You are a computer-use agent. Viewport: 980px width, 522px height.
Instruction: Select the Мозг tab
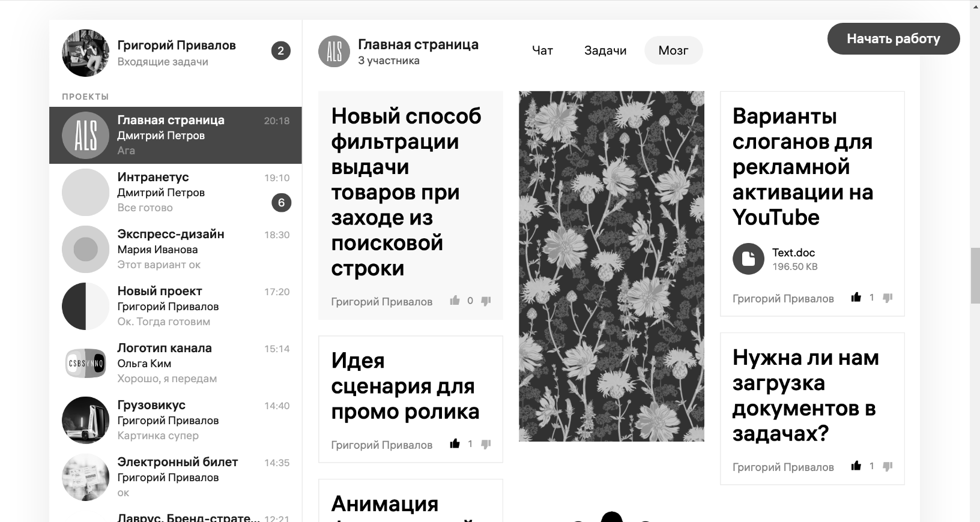[x=673, y=50]
